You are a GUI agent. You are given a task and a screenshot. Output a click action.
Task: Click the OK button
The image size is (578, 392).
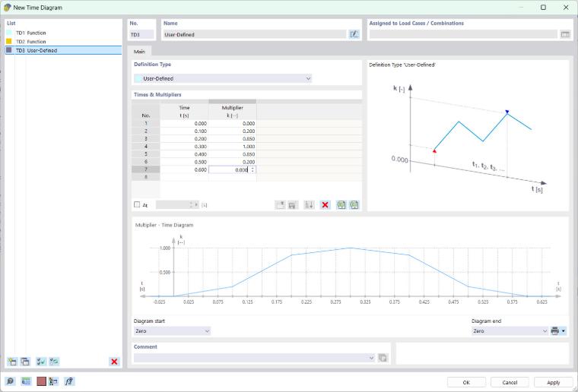point(466,382)
